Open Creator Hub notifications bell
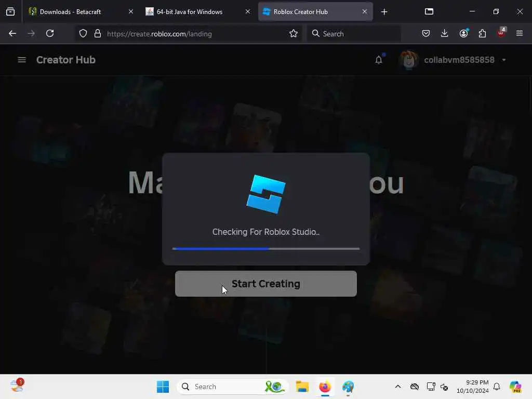This screenshot has height=399, width=532. (379, 60)
